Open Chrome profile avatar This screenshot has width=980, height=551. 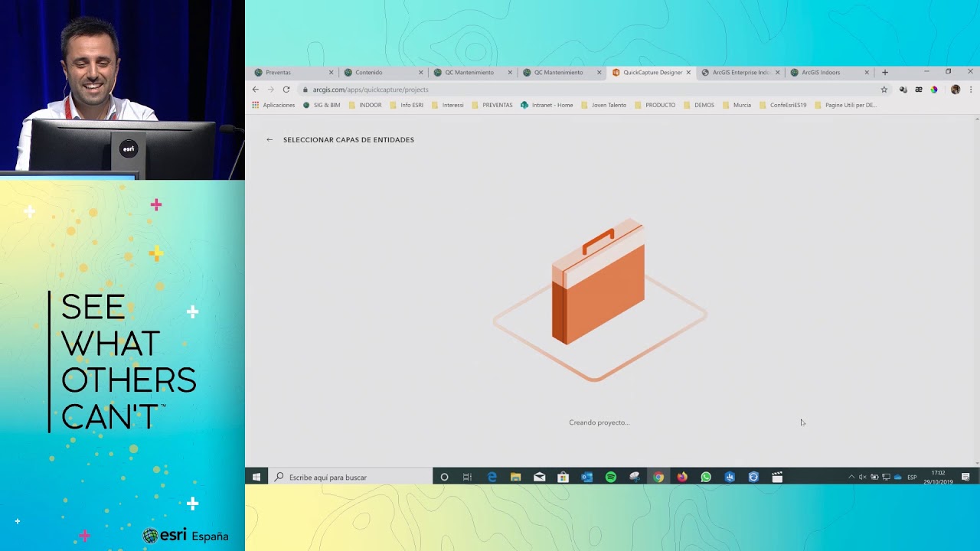coord(955,90)
